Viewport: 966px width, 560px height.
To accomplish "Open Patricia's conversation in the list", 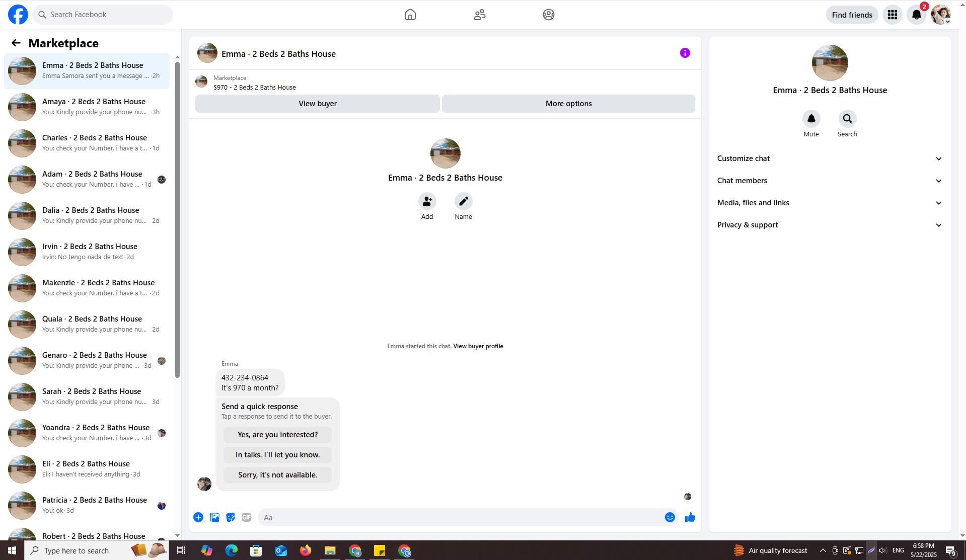I will click(x=87, y=506).
